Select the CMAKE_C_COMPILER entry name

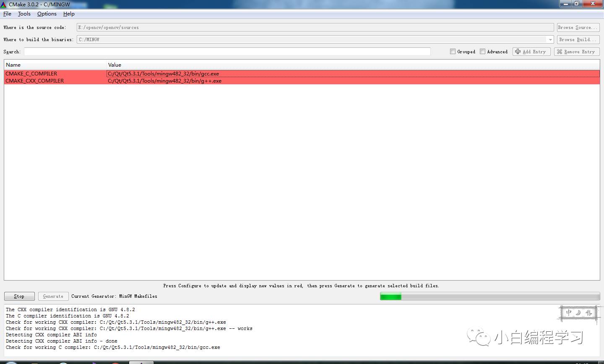(31, 73)
